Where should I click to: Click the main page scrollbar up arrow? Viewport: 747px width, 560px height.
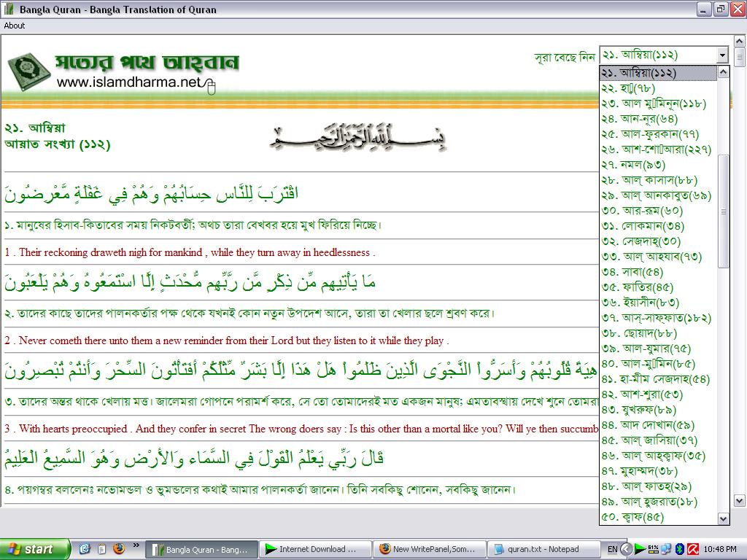pyautogui.click(x=740, y=42)
